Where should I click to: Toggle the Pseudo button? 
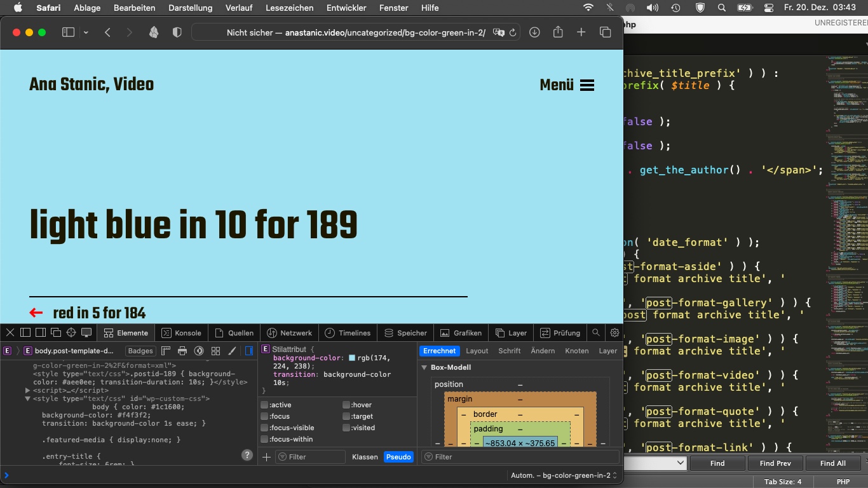click(398, 457)
